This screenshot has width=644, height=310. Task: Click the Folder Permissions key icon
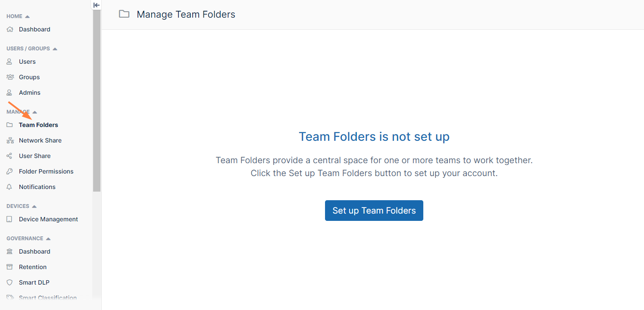[x=9, y=171]
